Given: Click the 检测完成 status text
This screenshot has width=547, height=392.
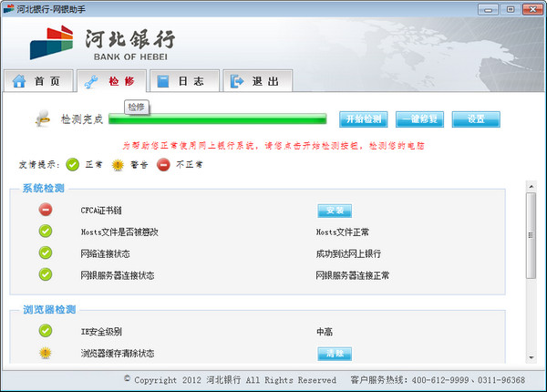Looking at the screenshot, I should point(82,119).
